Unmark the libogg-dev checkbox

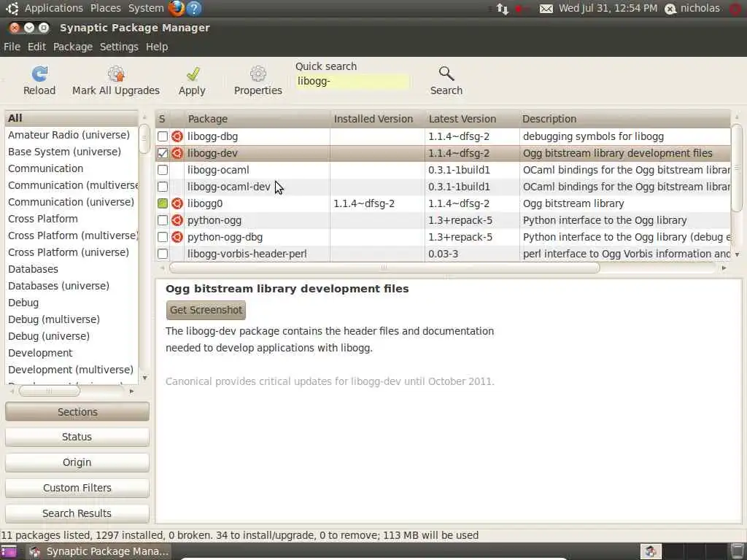point(163,153)
